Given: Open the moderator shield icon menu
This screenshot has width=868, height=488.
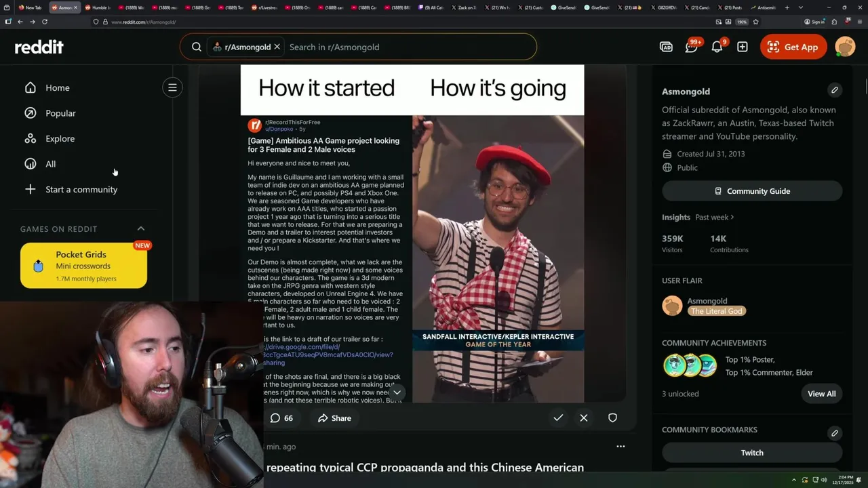Looking at the screenshot, I should click(x=612, y=418).
